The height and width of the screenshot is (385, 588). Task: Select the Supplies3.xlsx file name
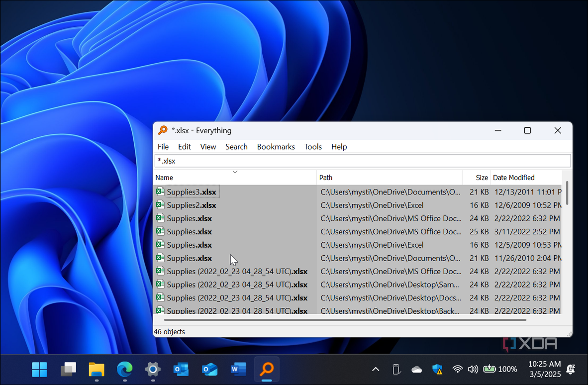[x=192, y=192]
